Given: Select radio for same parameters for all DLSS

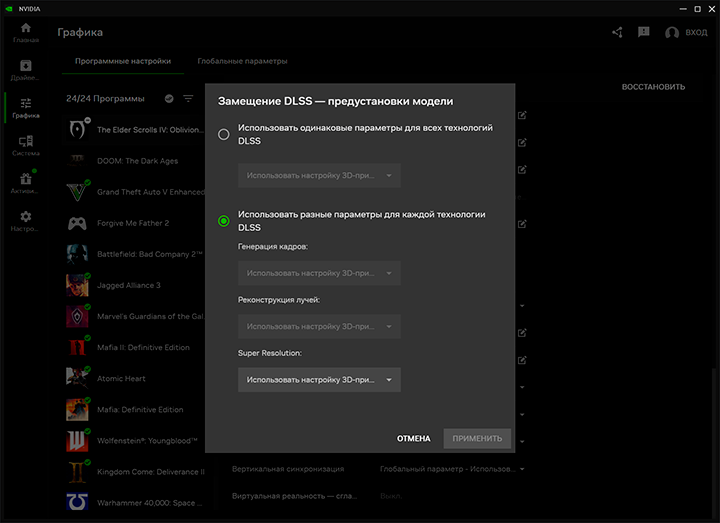Looking at the screenshot, I should coord(224,134).
